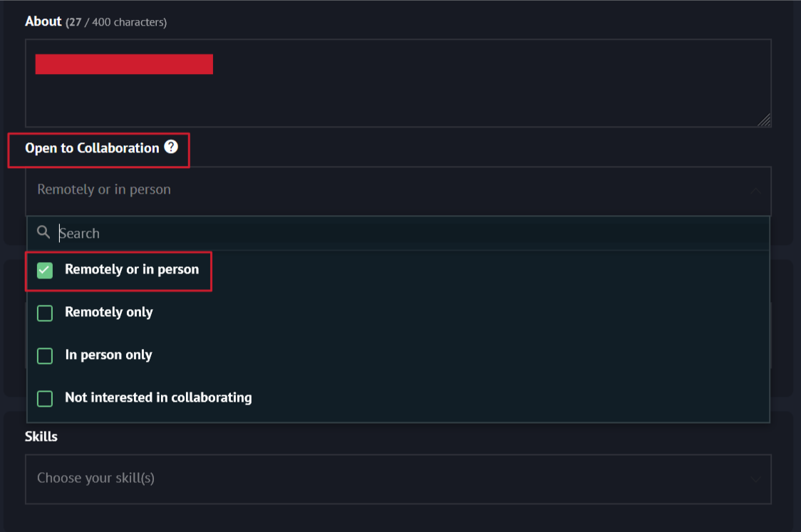Check the "Not interested in collaborating" box
The image size is (801, 532).
click(x=45, y=398)
